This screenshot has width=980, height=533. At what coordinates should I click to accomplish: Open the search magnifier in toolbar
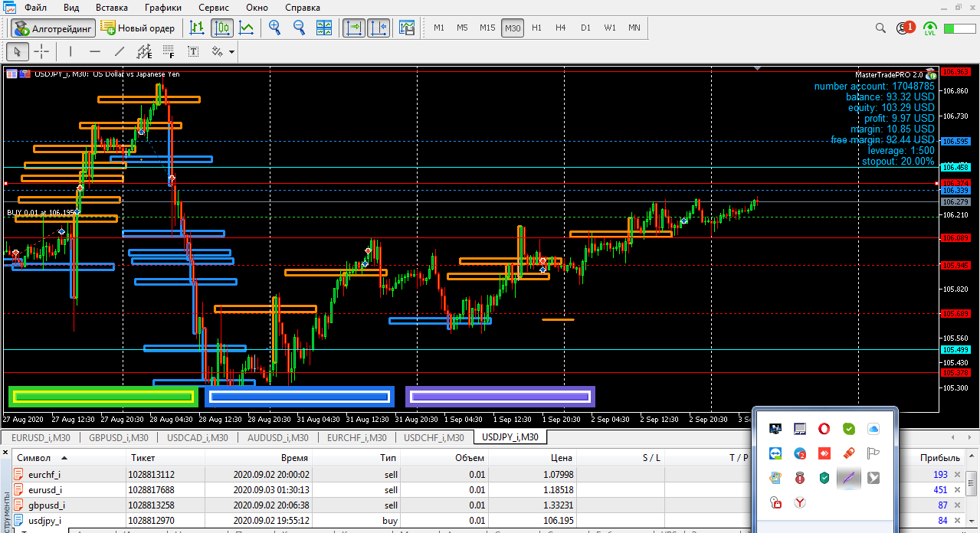(x=881, y=28)
